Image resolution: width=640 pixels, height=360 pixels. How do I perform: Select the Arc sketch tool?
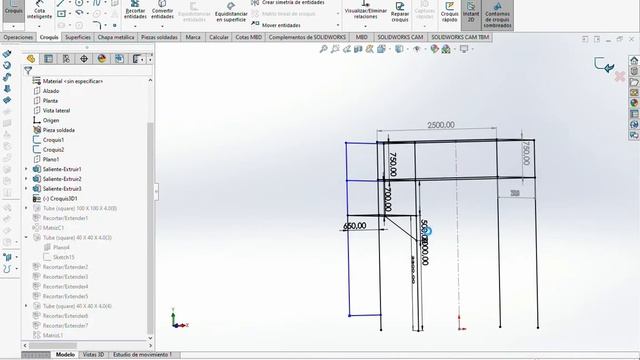pyautogui.click(x=79, y=13)
